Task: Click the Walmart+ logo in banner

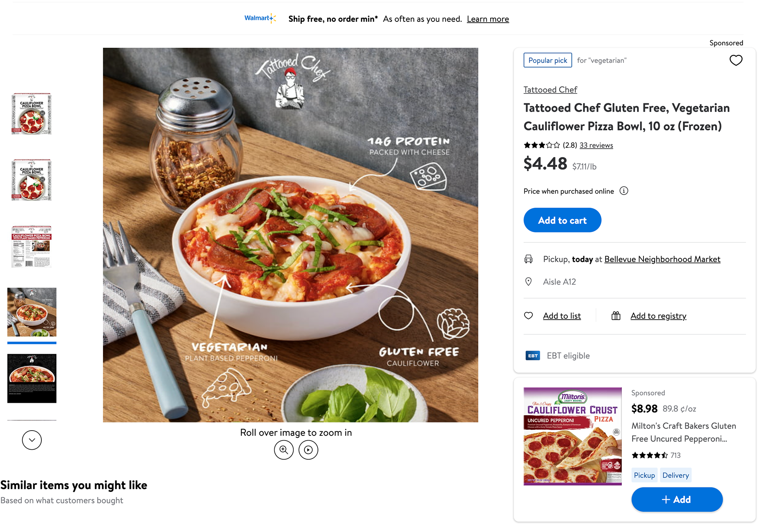Action: [260, 18]
